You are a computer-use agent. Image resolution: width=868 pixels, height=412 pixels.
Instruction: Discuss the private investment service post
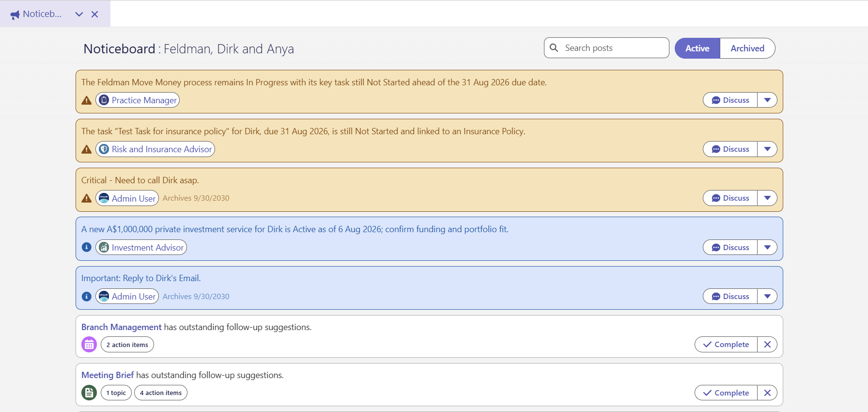(x=730, y=247)
